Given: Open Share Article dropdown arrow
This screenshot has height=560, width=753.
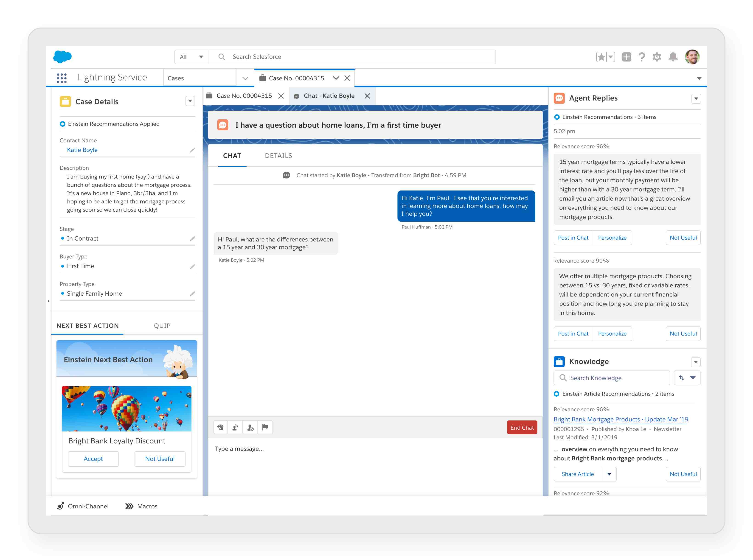Looking at the screenshot, I should [x=609, y=474].
